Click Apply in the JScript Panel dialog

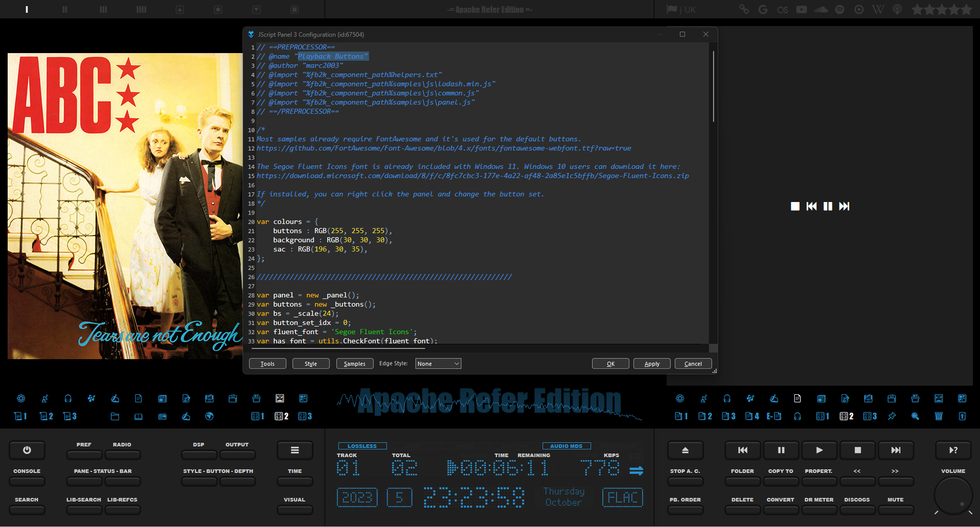[652, 364]
